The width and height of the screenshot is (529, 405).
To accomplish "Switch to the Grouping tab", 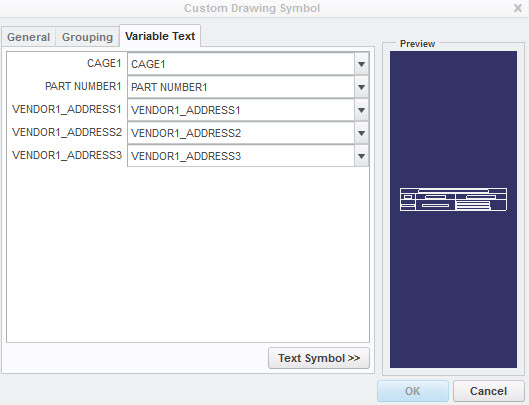I will (x=87, y=37).
